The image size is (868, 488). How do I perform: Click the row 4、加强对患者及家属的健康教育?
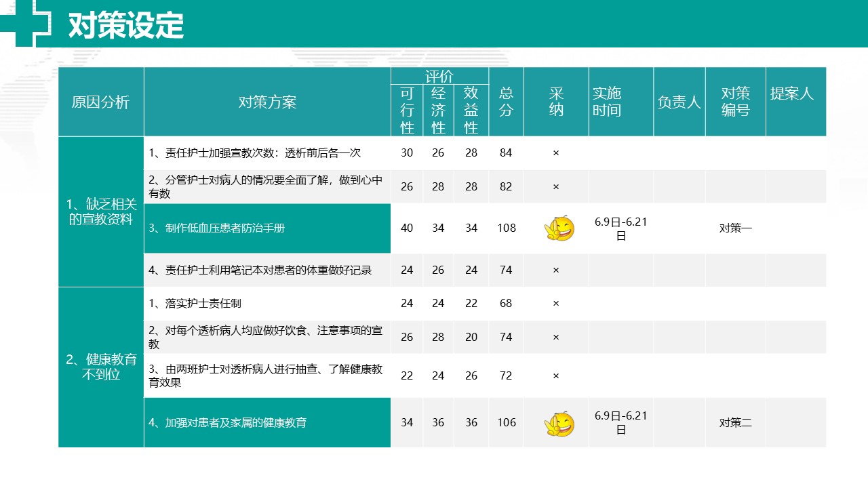coord(267,423)
